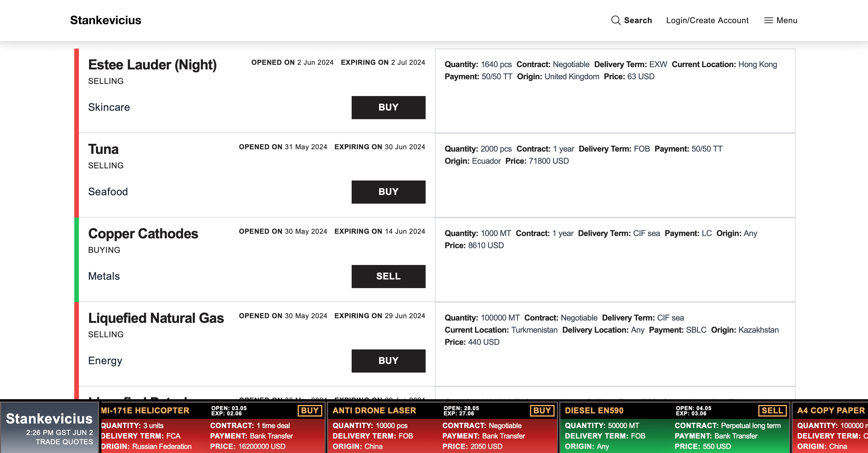The width and height of the screenshot is (868, 453).
Task: Click BUY tag on Anti Drone Laser ticker
Action: coord(542,410)
